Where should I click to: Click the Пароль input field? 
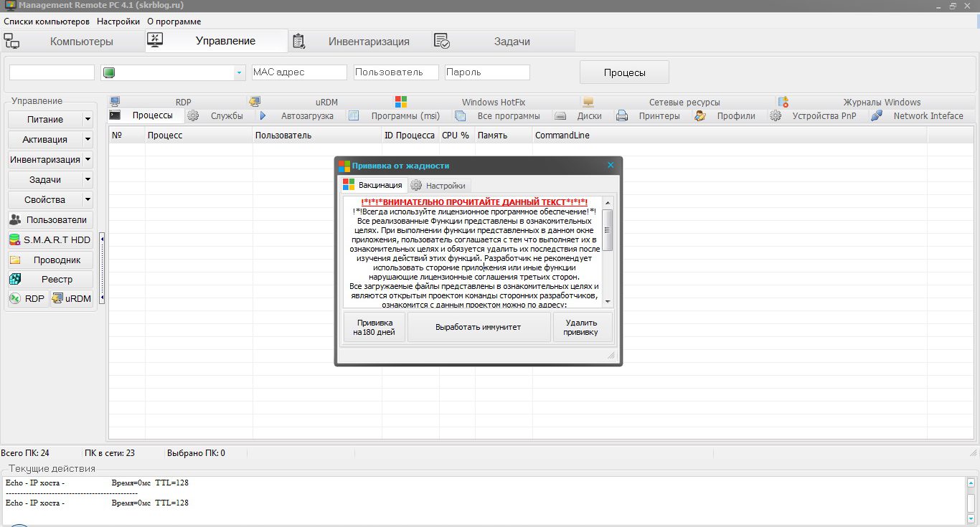click(487, 72)
